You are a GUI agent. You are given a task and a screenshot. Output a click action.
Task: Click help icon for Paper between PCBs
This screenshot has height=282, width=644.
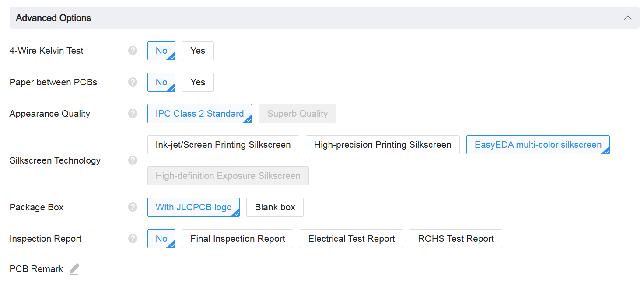133,82
